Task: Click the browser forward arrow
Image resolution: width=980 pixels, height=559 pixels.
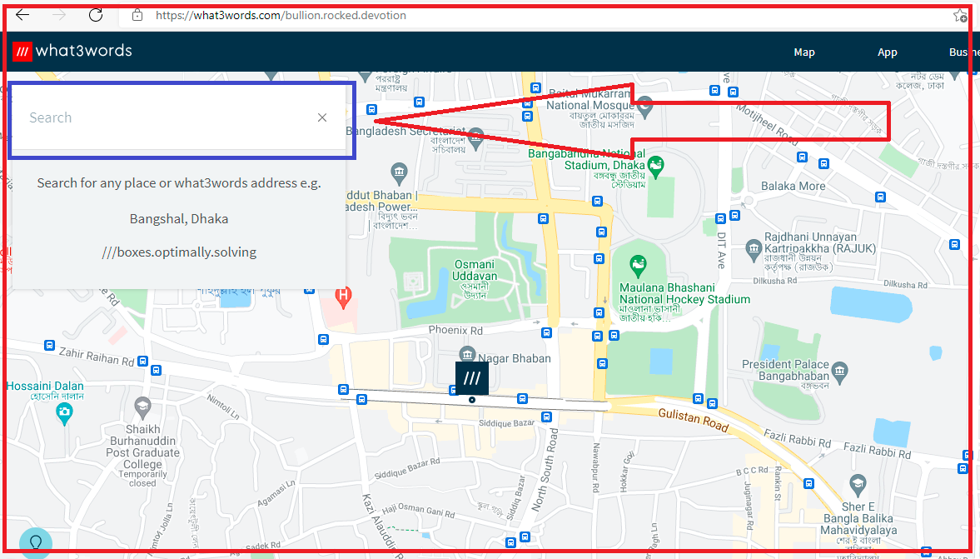Action: (59, 15)
